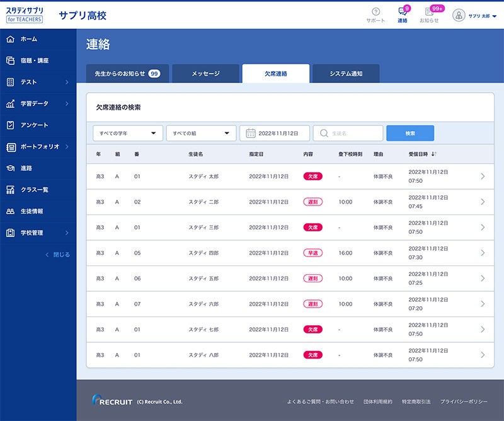Open the 学校管理 section
Screen dimensions: 504x421
point(35,233)
